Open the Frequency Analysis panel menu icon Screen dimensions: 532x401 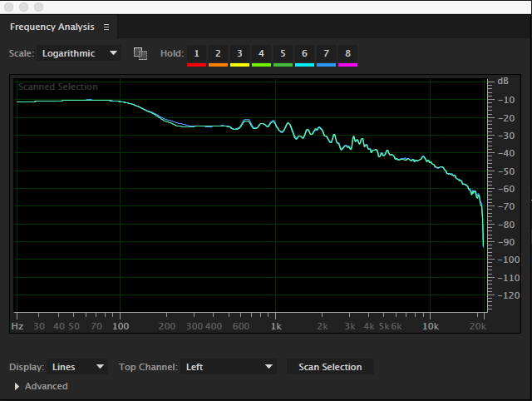[x=106, y=27]
